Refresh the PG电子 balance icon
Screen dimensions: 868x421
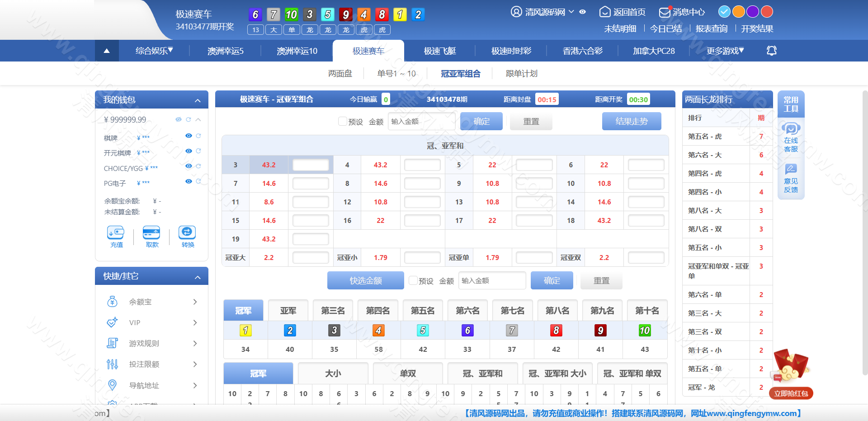point(198,181)
